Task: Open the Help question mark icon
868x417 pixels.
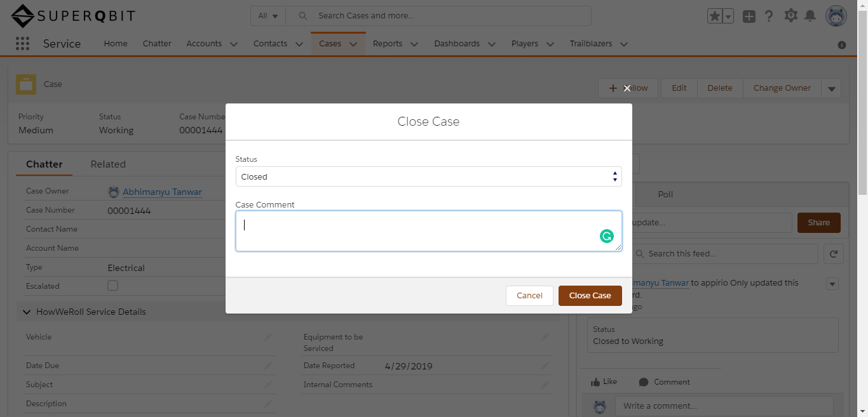Action: [769, 17]
